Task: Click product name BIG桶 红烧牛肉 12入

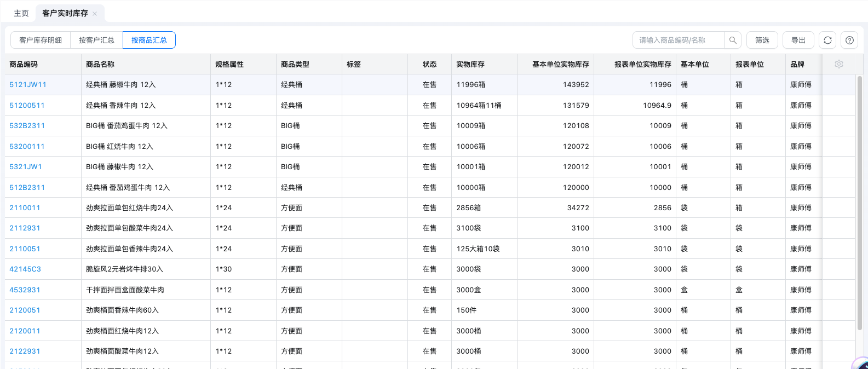Action: 119,146
